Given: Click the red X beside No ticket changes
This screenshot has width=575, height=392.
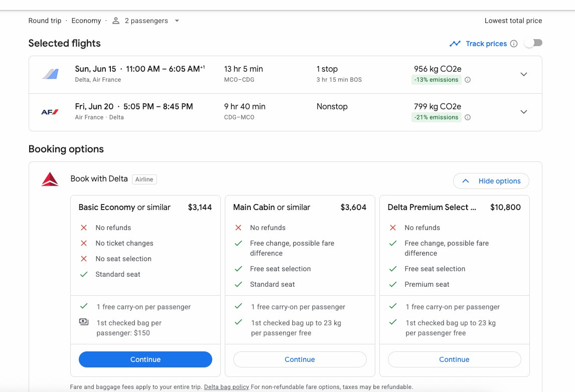Looking at the screenshot, I should click(84, 243).
